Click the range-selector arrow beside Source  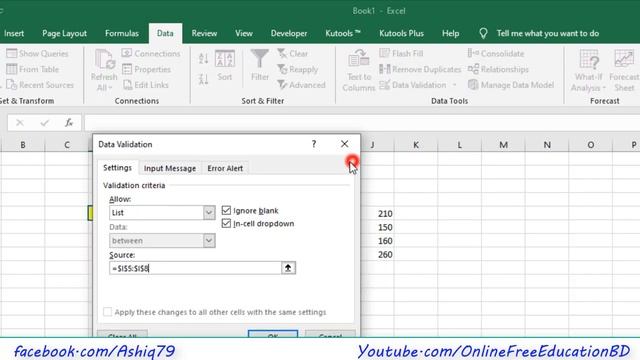pos(288,268)
